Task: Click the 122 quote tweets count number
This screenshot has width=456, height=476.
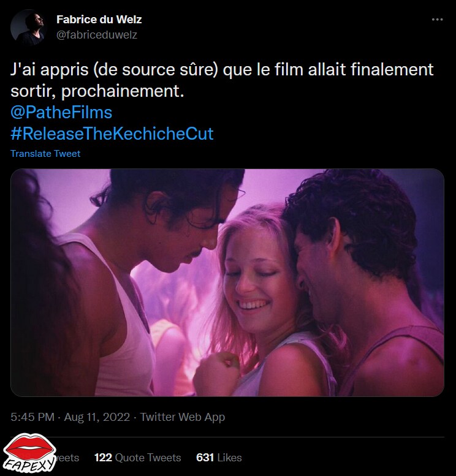Action: (x=104, y=458)
